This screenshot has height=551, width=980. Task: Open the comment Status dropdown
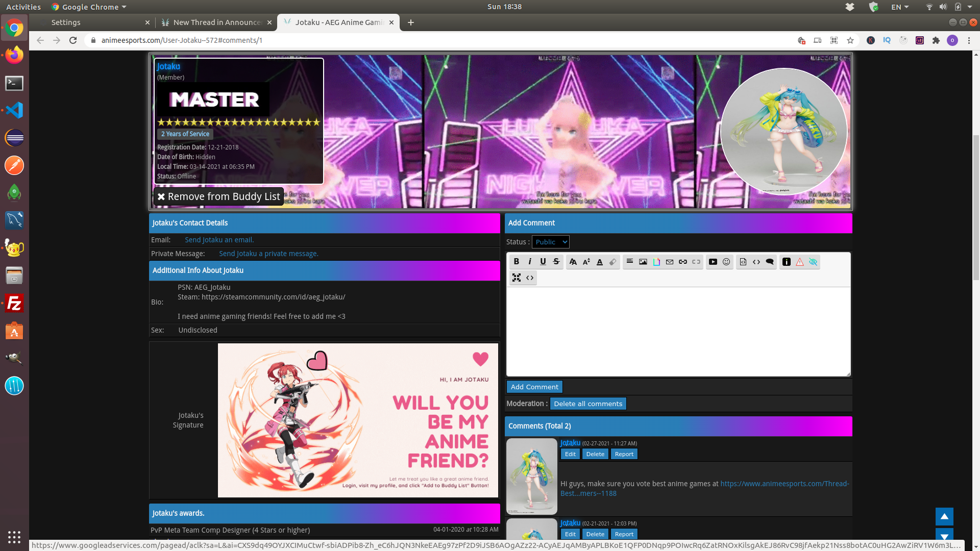click(x=551, y=242)
